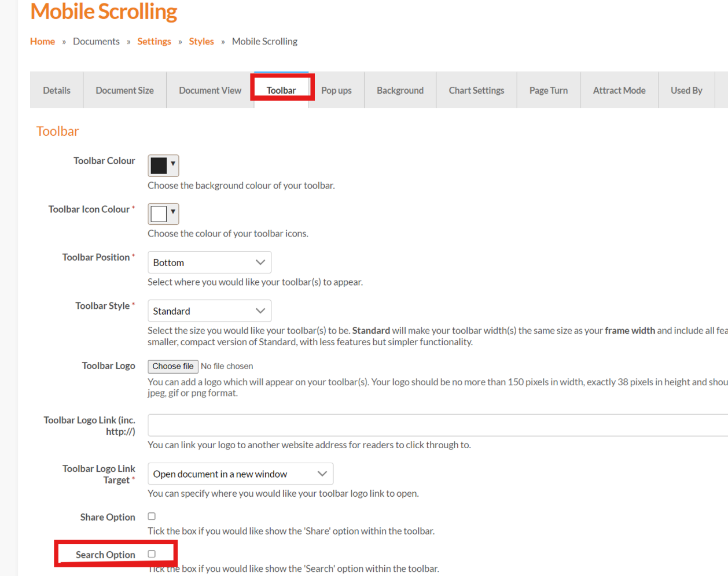Click Choose file for Toolbar Logo
The image size is (728, 576).
(x=172, y=367)
